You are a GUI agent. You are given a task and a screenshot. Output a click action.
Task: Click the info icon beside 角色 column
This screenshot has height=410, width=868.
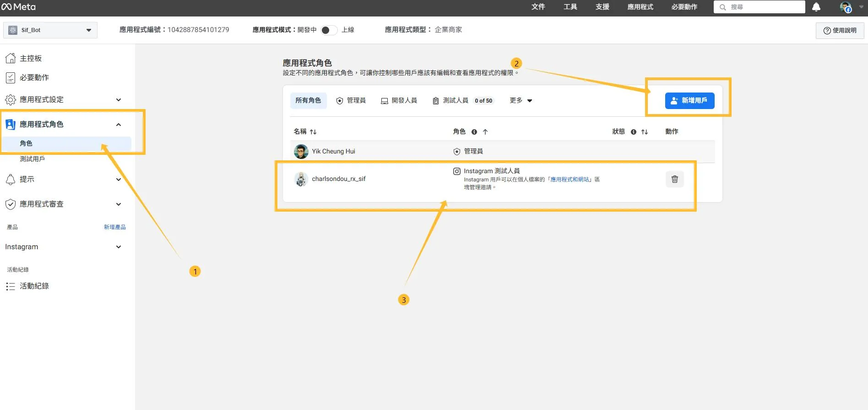click(474, 132)
